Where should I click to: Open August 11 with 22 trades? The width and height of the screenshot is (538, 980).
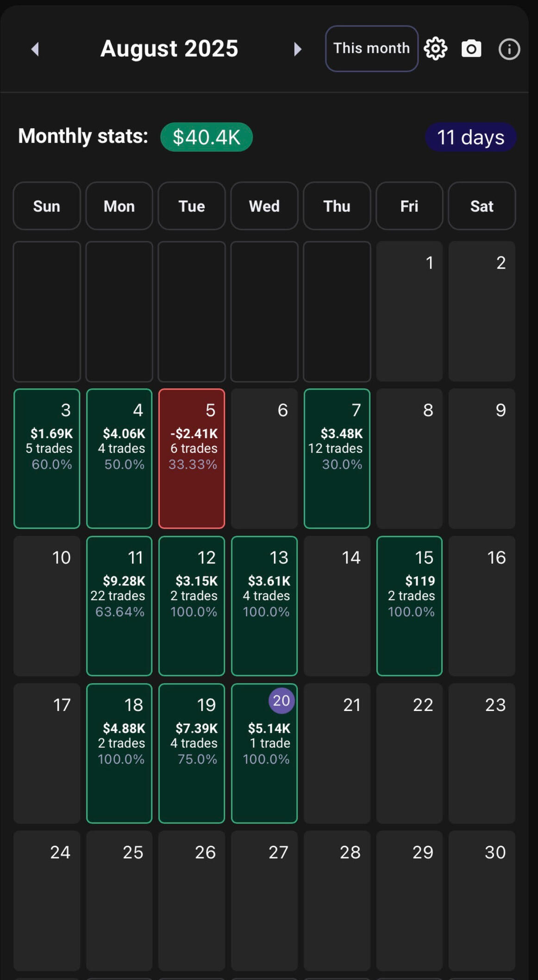point(119,606)
